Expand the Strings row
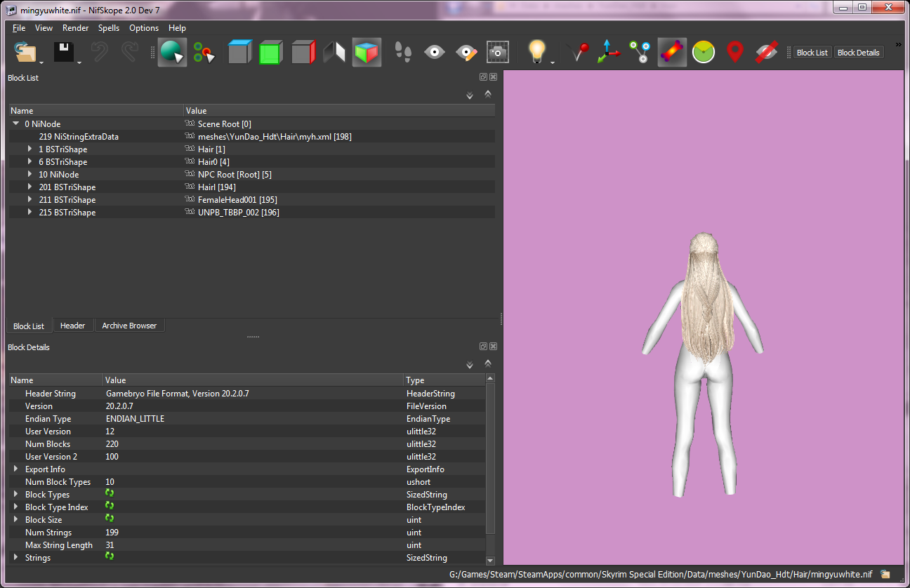This screenshot has height=588, width=910. point(16,557)
